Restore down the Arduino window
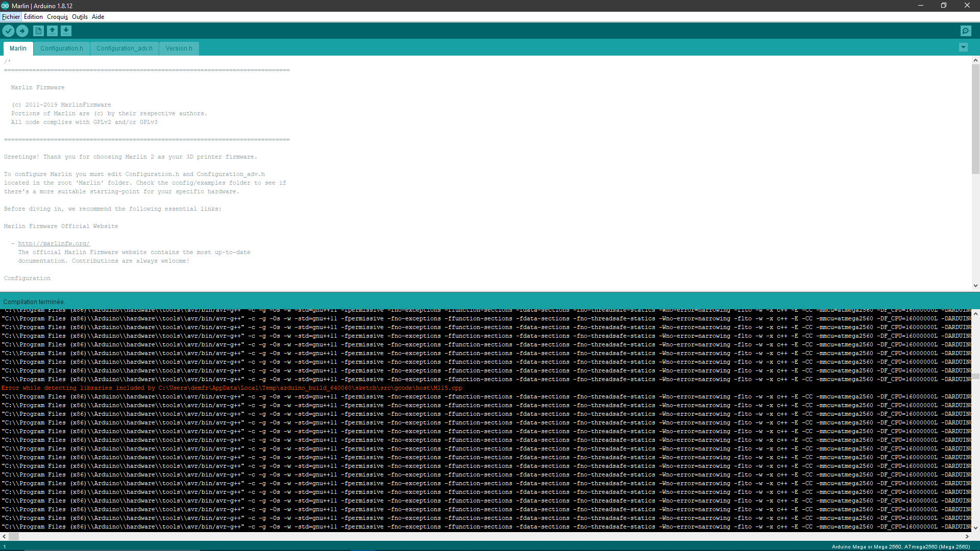 (x=944, y=6)
